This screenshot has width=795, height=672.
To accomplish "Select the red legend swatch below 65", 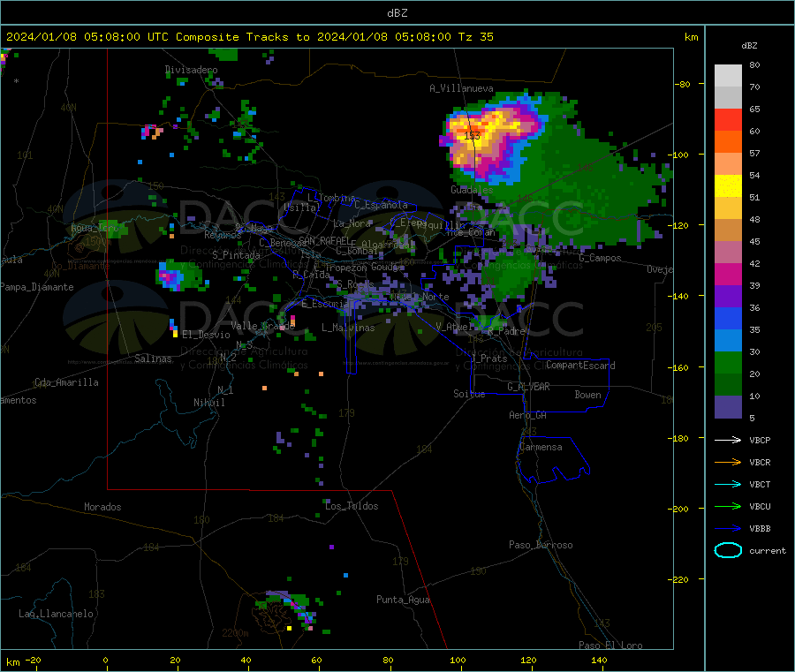I will pos(728,119).
